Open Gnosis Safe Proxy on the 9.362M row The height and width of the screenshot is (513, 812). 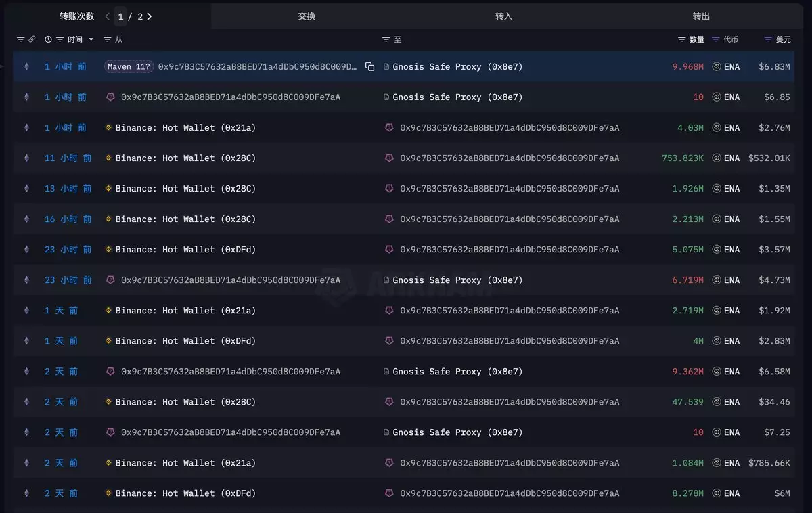457,371
